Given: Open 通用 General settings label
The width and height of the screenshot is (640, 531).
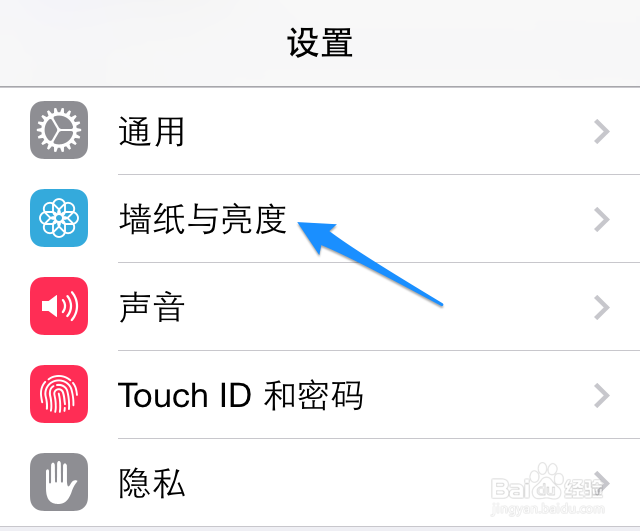Looking at the screenshot, I should 151,131.
